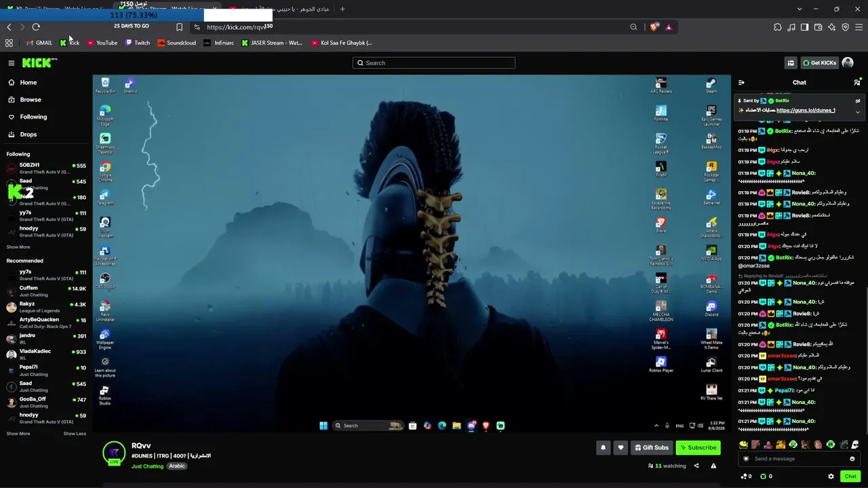Hide the pinned BotRix message

click(857, 101)
